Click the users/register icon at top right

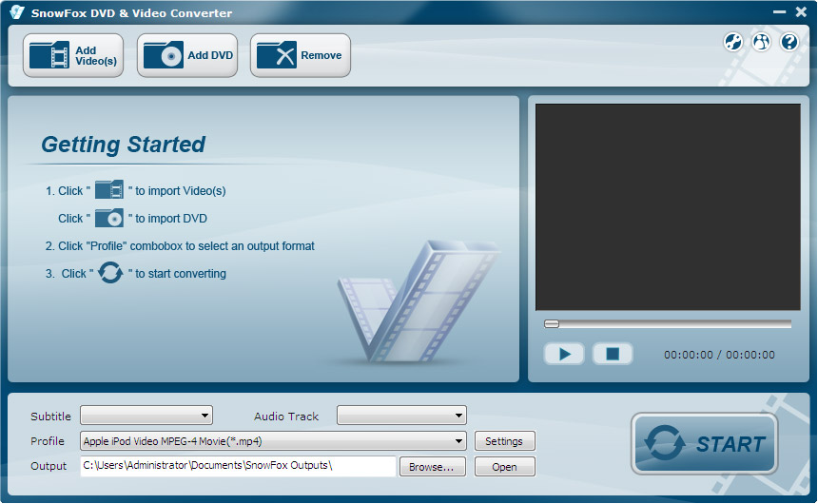[761, 42]
